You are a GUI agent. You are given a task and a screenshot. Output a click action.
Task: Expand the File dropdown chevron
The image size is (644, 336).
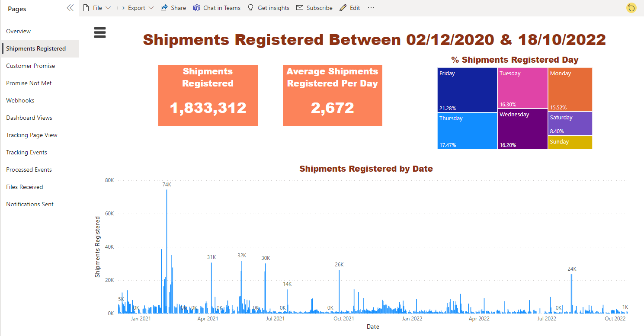pyautogui.click(x=108, y=8)
